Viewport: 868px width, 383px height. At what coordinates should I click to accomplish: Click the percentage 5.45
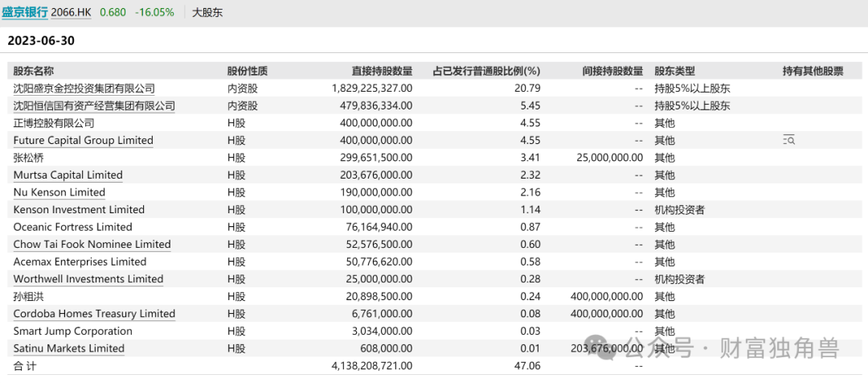[531, 105]
